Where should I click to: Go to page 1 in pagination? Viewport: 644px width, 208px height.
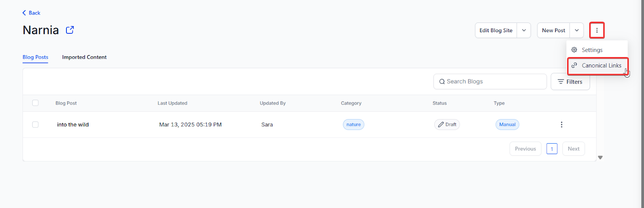click(x=552, y=149)
